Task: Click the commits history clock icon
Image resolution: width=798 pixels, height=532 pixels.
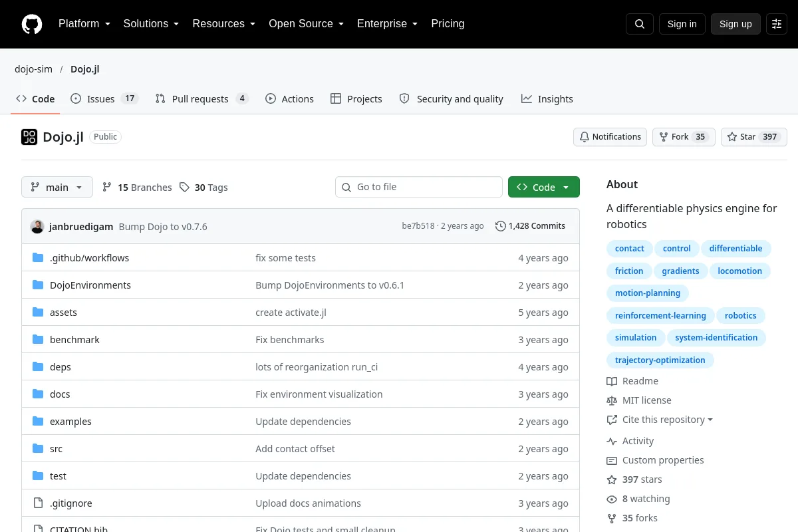Action: tap(501, 226)
